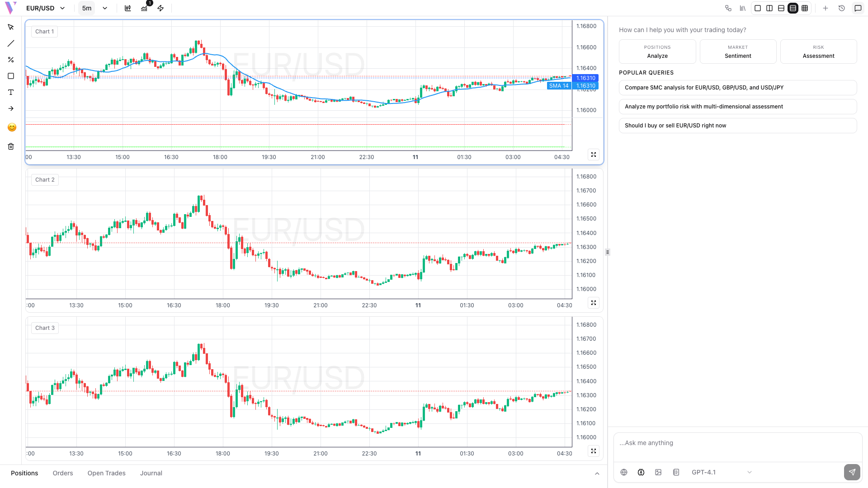Click the lightning quick trade icon
This screenshot has height=488, width=868.
[160, 8]
